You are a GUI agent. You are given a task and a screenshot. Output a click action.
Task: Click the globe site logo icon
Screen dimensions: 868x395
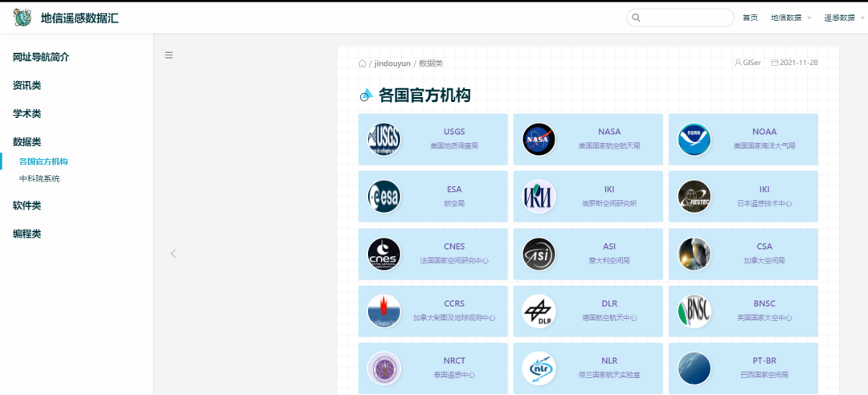[x=23, y=18]
